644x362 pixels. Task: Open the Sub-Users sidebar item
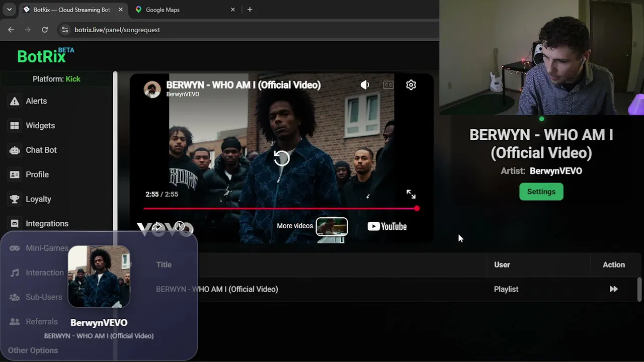[44, 297]
